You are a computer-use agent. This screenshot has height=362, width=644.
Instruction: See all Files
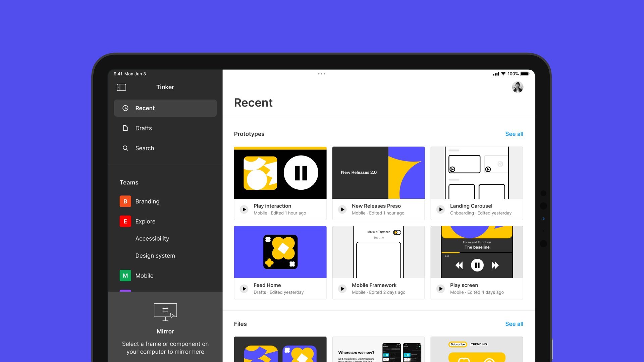point(514,324)
